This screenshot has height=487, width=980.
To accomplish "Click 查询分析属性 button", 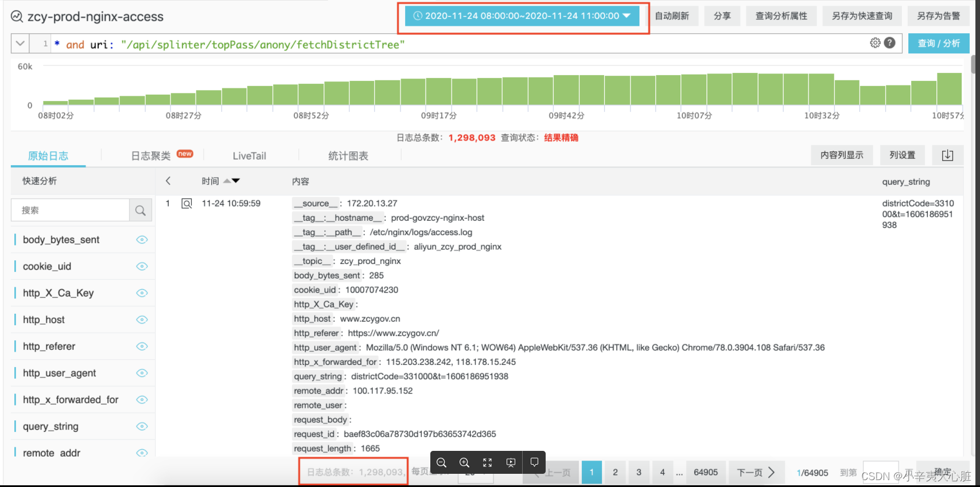I will tap(781, 16).
